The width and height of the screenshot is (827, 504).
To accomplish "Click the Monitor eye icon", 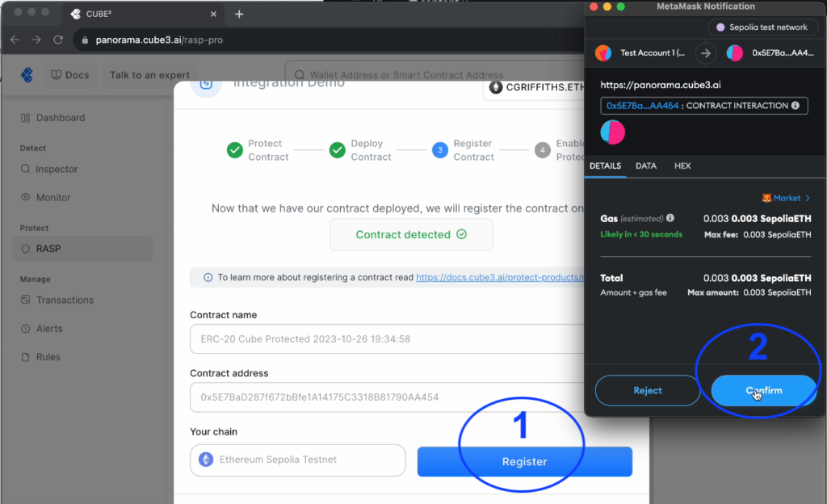I will [x=25, y=196].
